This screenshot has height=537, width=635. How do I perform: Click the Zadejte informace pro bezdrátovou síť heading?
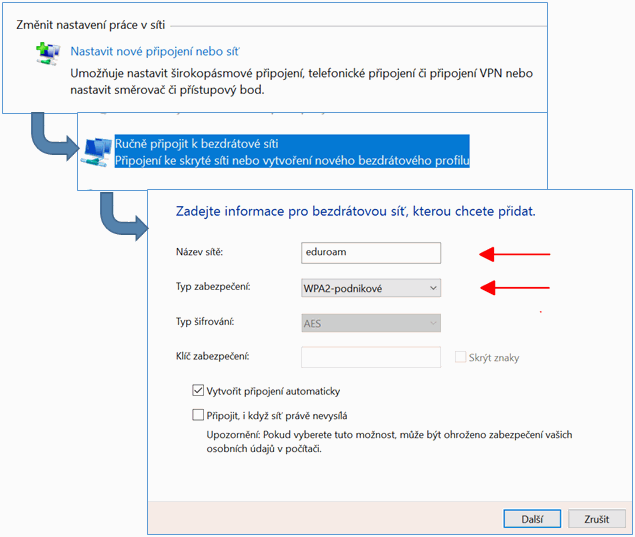(x=355, y=211)
